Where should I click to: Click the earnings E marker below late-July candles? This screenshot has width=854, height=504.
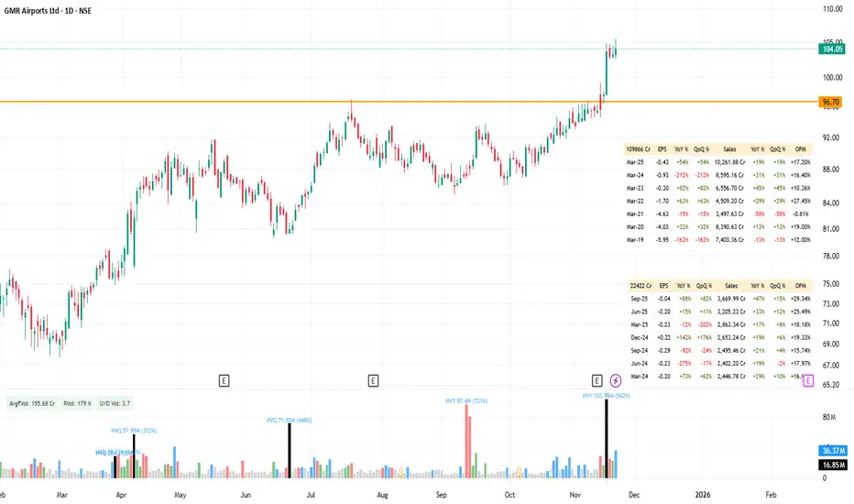click(x=373, y=381)
